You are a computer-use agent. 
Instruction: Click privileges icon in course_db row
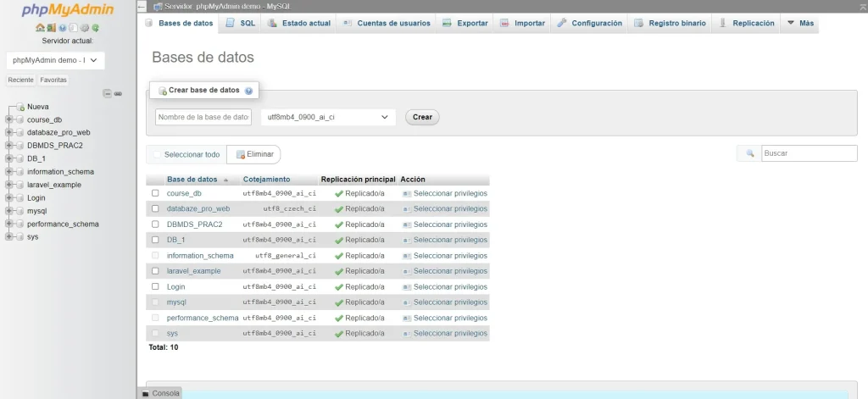[407, 194]
